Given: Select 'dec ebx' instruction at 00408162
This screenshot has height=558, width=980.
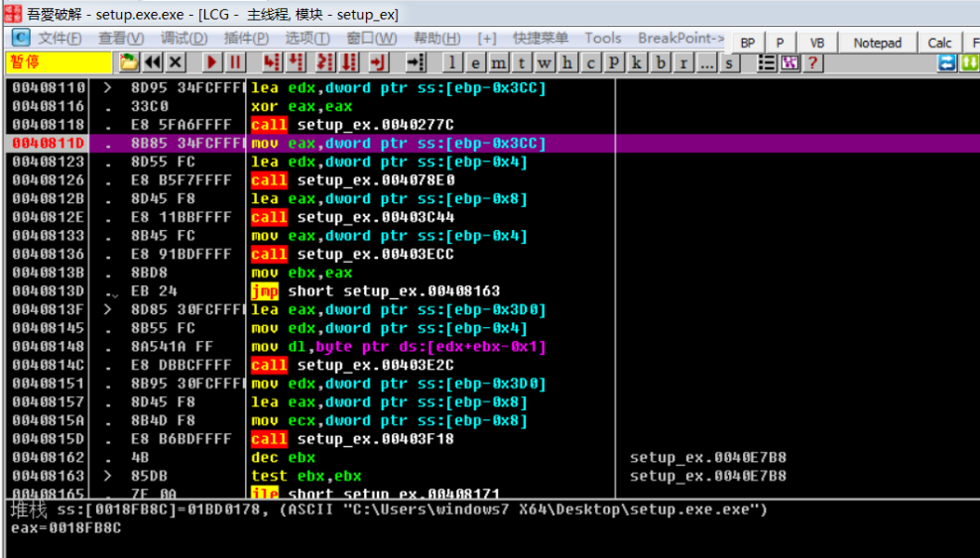Looking at the screenshot, I should pyautogui.click(x=283, y=458).
